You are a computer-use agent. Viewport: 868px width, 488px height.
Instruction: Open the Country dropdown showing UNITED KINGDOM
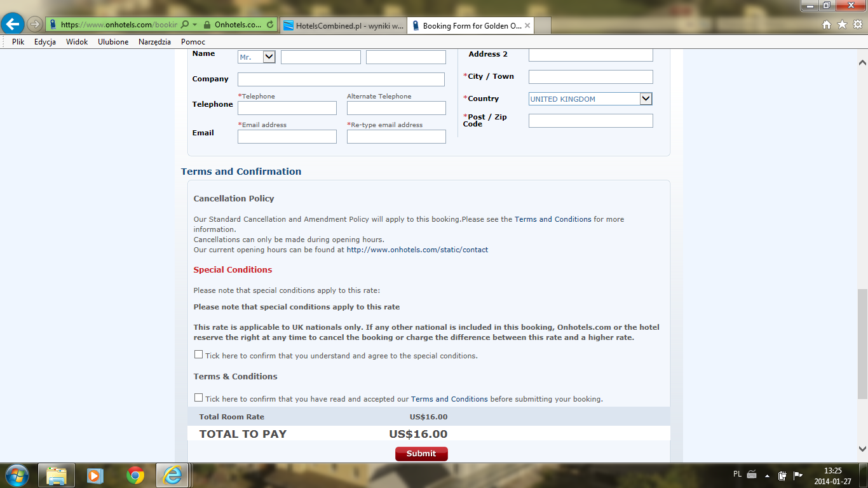(x=590, y=98)
